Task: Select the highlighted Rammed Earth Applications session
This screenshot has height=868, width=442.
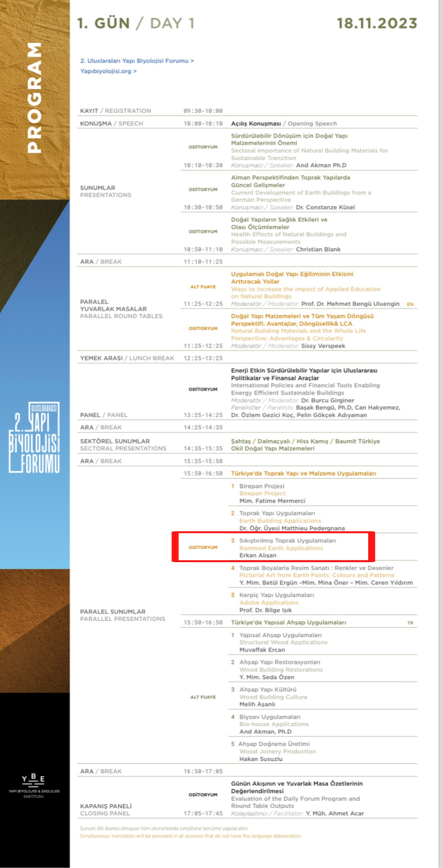Action: (x=281, y=548)
